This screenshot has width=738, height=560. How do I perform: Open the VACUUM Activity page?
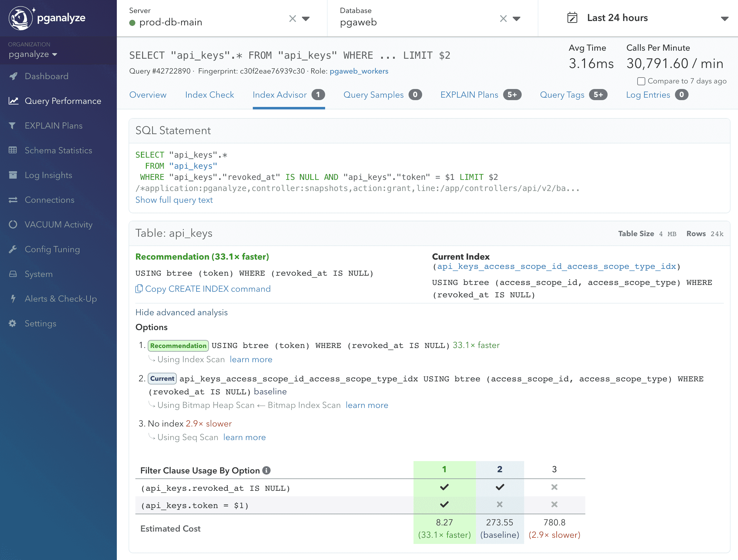[x=58, y=225]
